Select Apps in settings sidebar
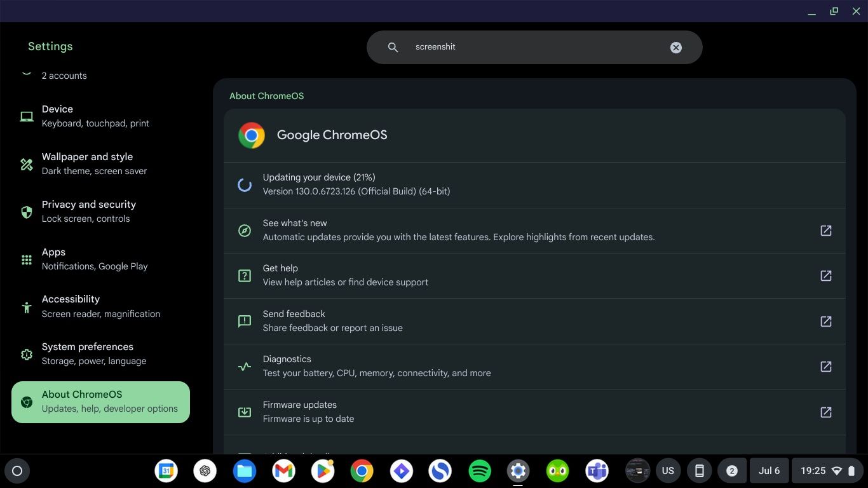This screenshot has width=868, height=488. [x=100, y=259]
